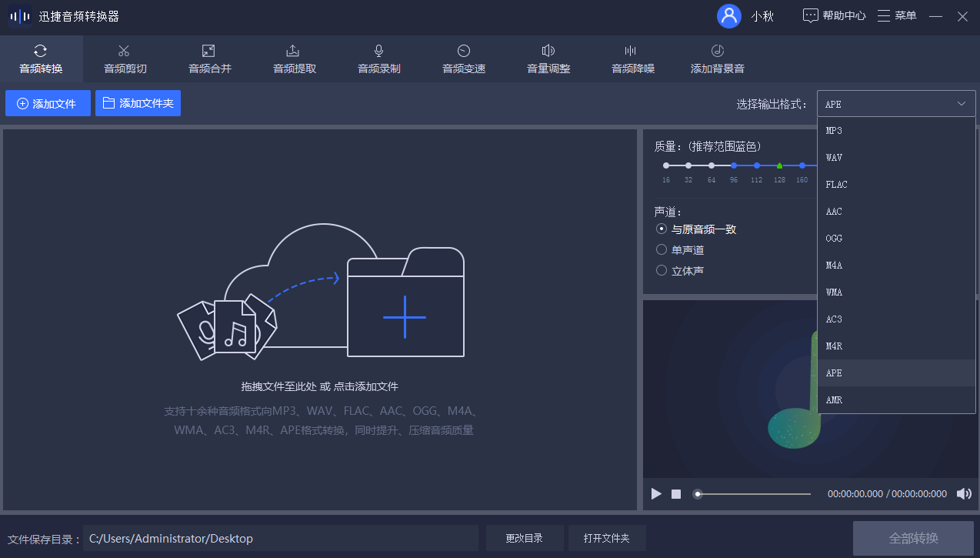Viewport: 980px width, 558px height.
Task: Open the 音频转换 tab
Action: point(41,59)
